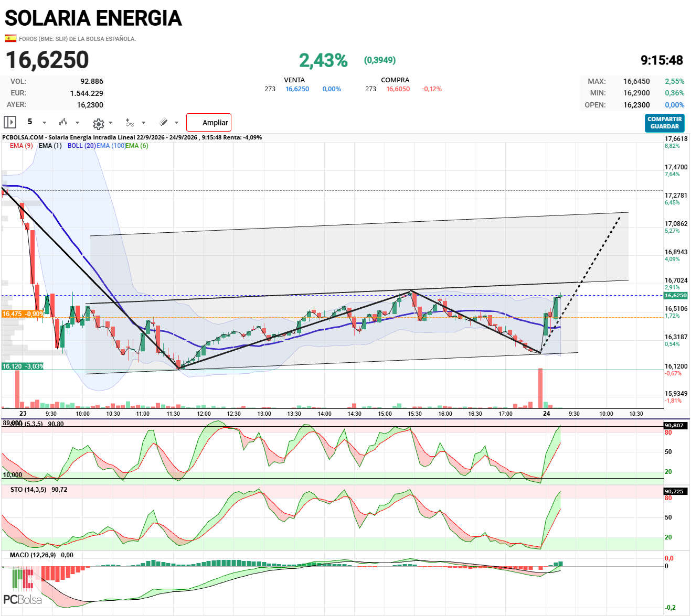Image resolution: width=691 pixels, height=616 pixels.
Task: Click the stochastic value tag 90,725
Action: [x=675, y=492]
